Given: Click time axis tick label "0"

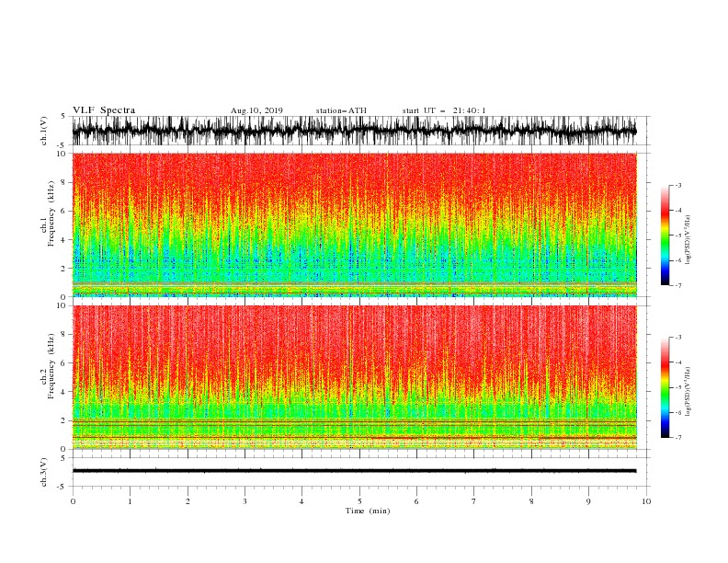Looking at the screenshot, I should point(73,501).
